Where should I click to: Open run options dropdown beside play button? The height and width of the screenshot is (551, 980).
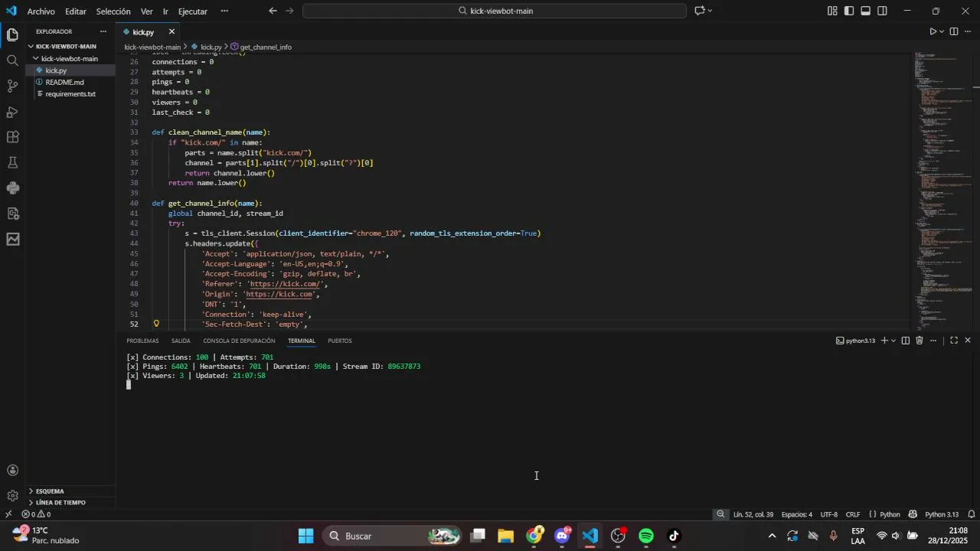(942, 31)
